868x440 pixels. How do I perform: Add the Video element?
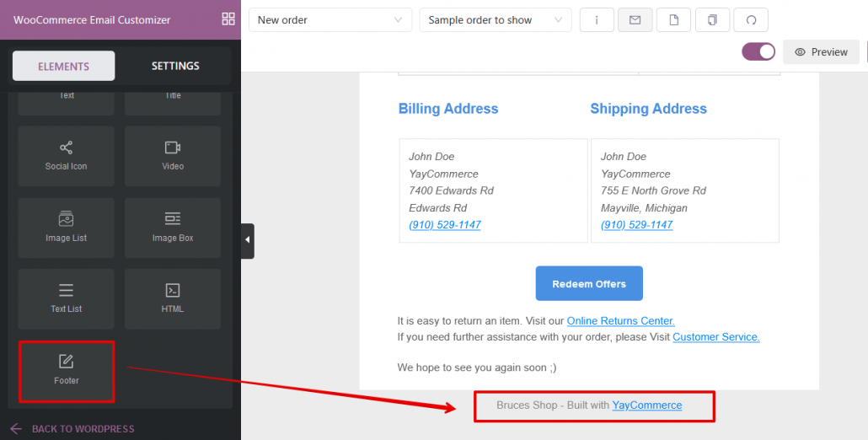tap(173, 156)
